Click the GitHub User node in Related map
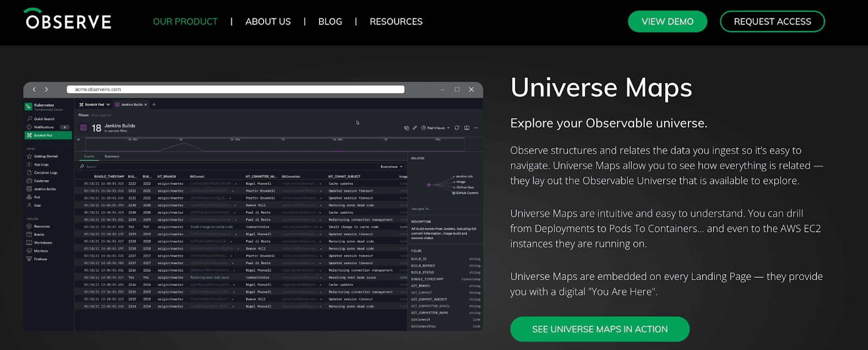The height and width of the screenshot is (350, 868). click(463, 187)
